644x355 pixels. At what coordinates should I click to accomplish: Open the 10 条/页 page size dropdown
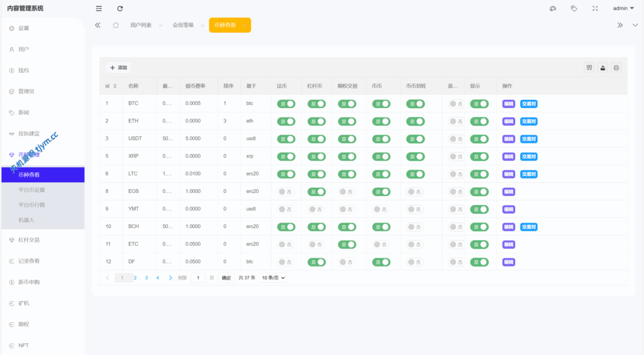pyautogui.click(x=274, y=278)
